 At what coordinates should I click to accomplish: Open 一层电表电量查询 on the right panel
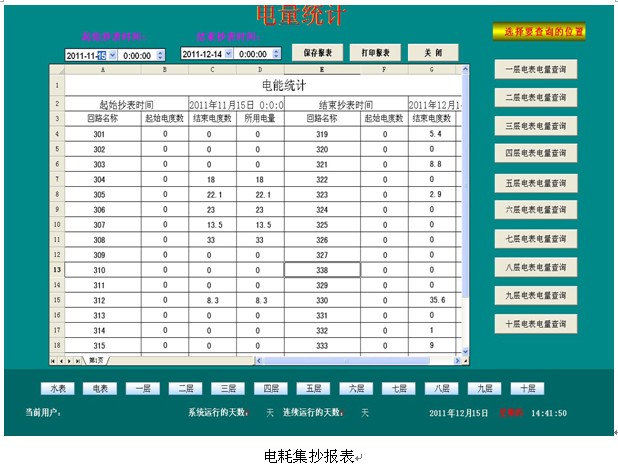[535, 69]
